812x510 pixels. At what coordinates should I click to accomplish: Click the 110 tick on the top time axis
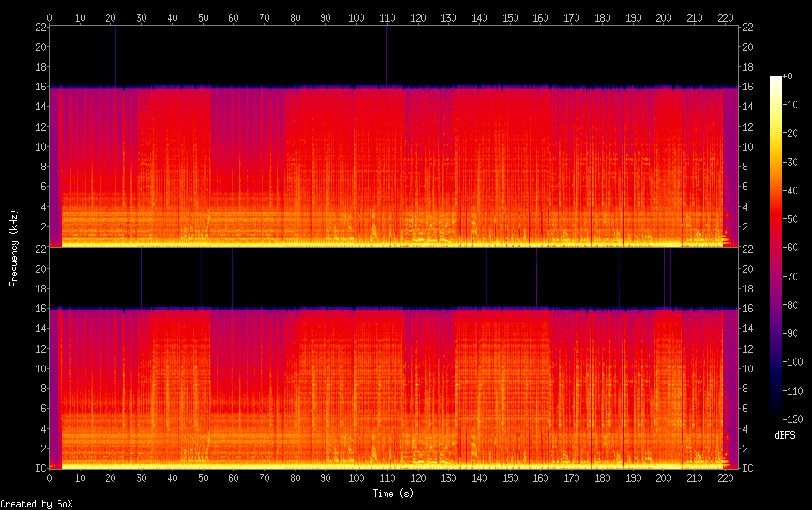point(387,16)
